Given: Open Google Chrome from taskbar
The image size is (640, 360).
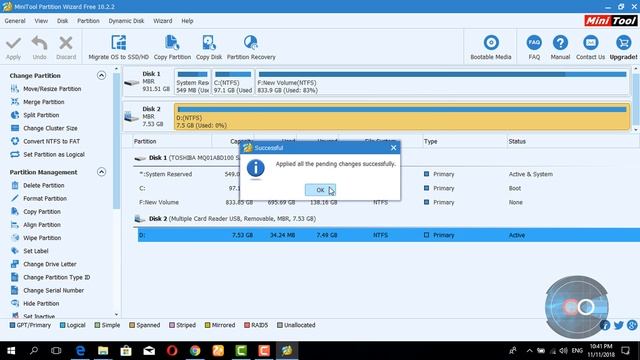Looking at the screenshot, I should click(x=195, y=350).
